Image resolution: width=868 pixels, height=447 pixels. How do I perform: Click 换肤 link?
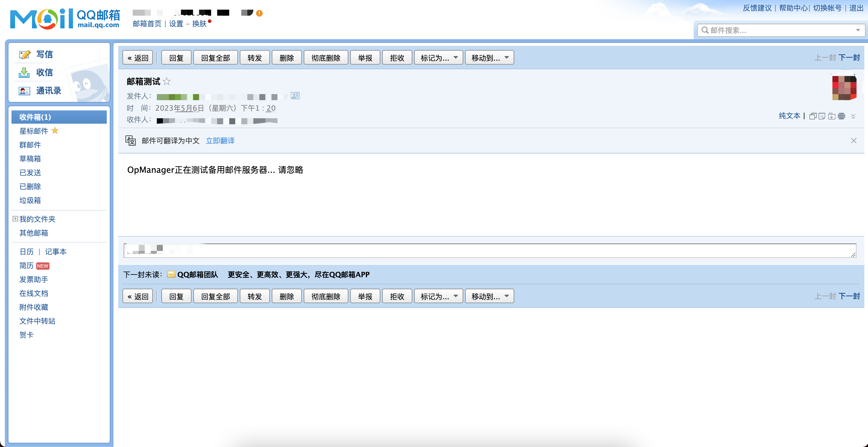[x=199, y=24]
